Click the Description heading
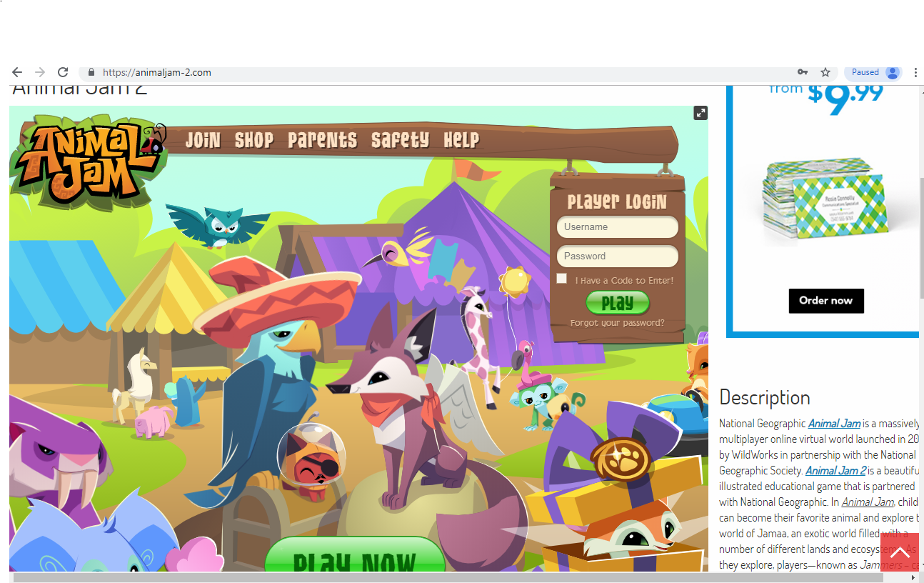The height and width of the screenshot is (583, 924). [x=765, y=397]
